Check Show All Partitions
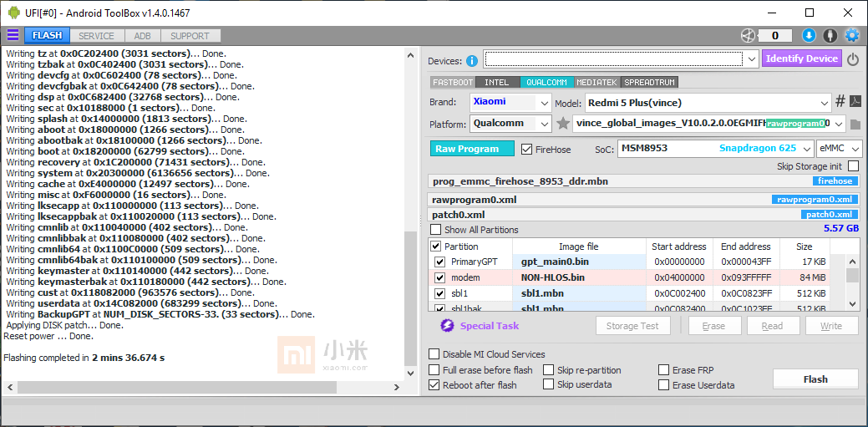 436,229
